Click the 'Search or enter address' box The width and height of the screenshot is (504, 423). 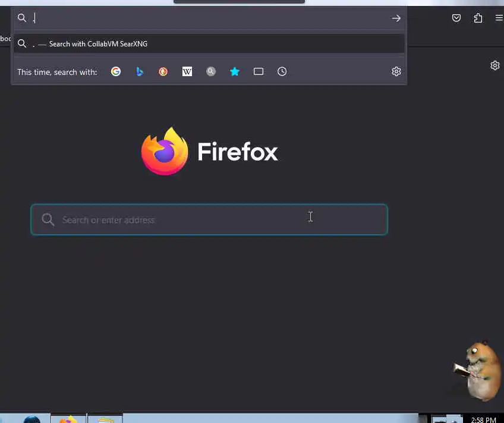pos(209,220)
